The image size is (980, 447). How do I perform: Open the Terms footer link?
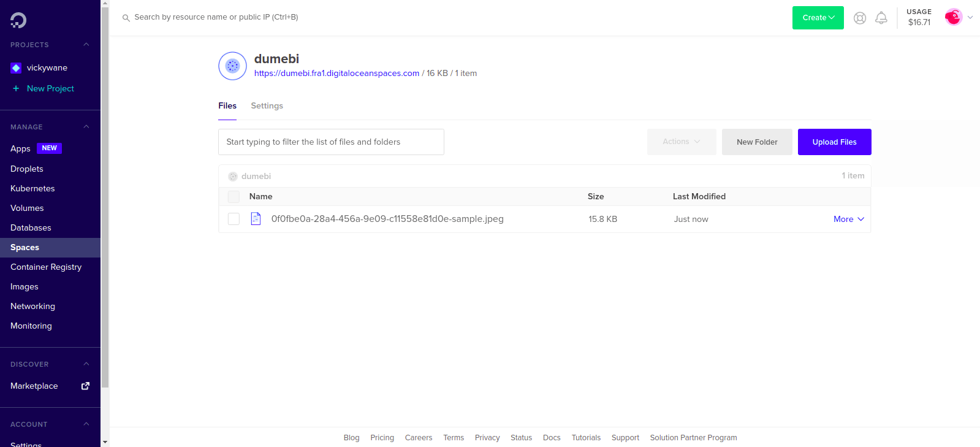pyautogui.click(x=454, y=438)
